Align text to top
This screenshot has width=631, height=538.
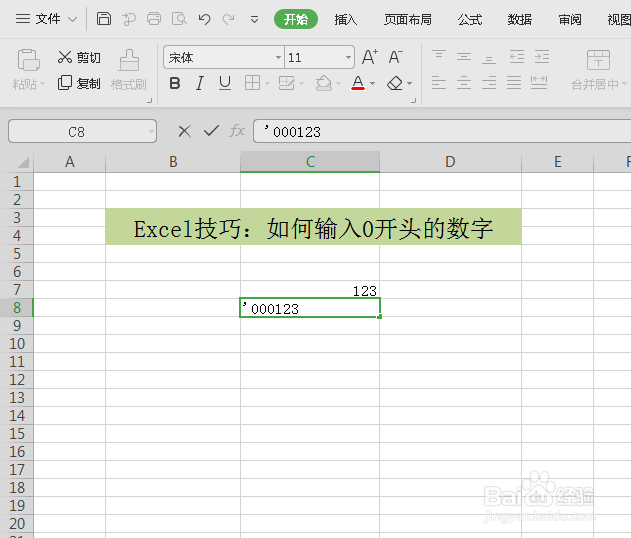[x=439, y=57]
